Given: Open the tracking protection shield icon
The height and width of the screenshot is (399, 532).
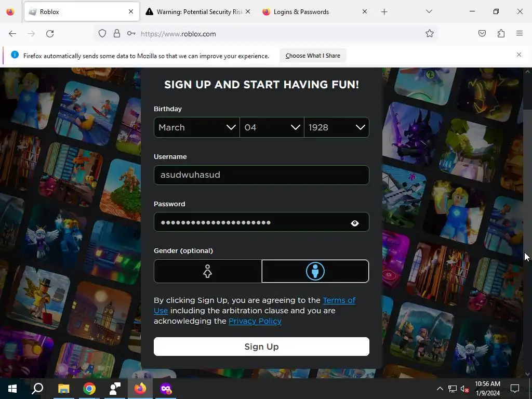Looking at the screenshot, I should pos(102,34).
